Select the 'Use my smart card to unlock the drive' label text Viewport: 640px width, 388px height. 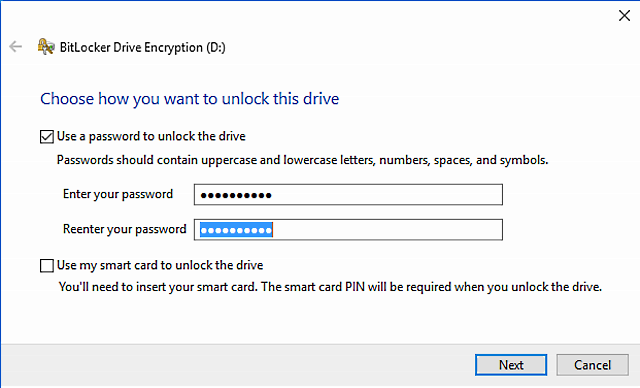click(160, 265)
